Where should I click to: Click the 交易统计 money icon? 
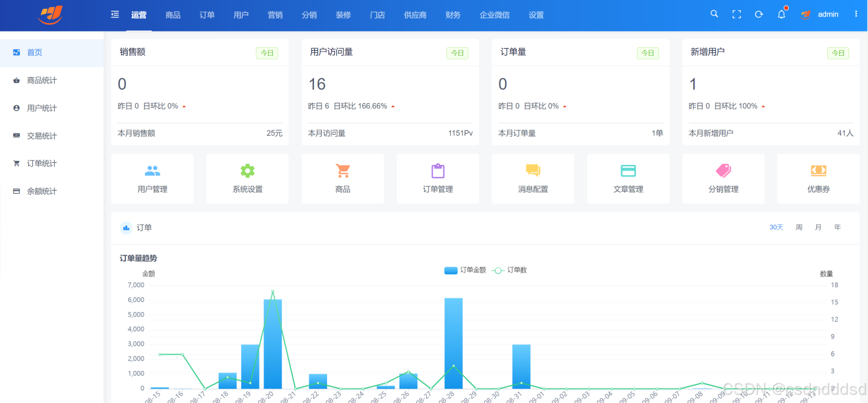(16, 135)
